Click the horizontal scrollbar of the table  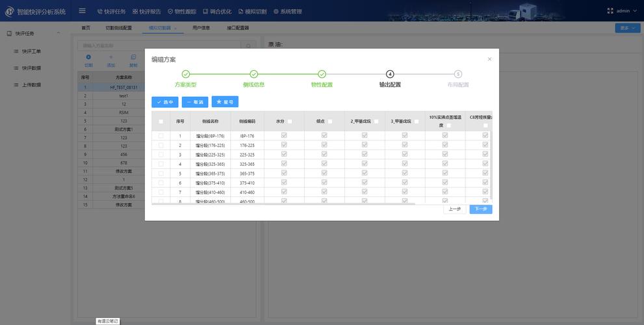coord(283,203)
